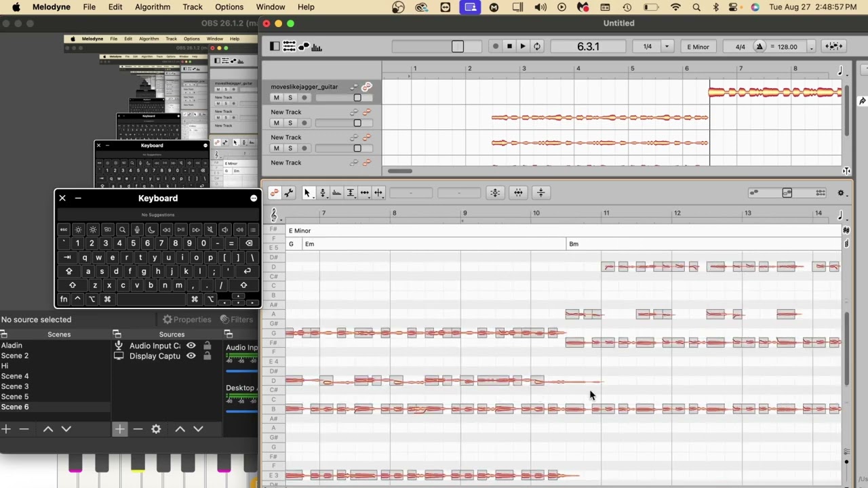This screenshot has height=488, width=868.
Task: Open Spotlight search in menu bar
Action: pyautogui.click(x=696, y=7)
